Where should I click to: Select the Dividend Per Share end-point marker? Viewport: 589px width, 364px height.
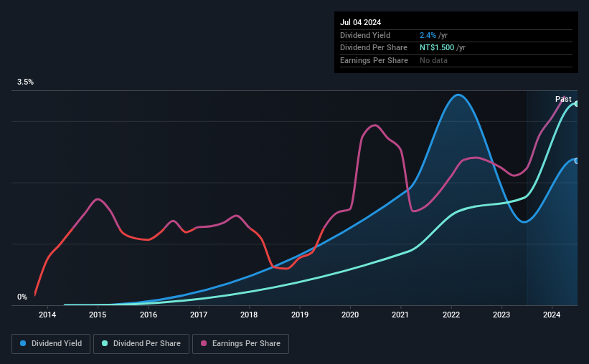pos(576,104)
